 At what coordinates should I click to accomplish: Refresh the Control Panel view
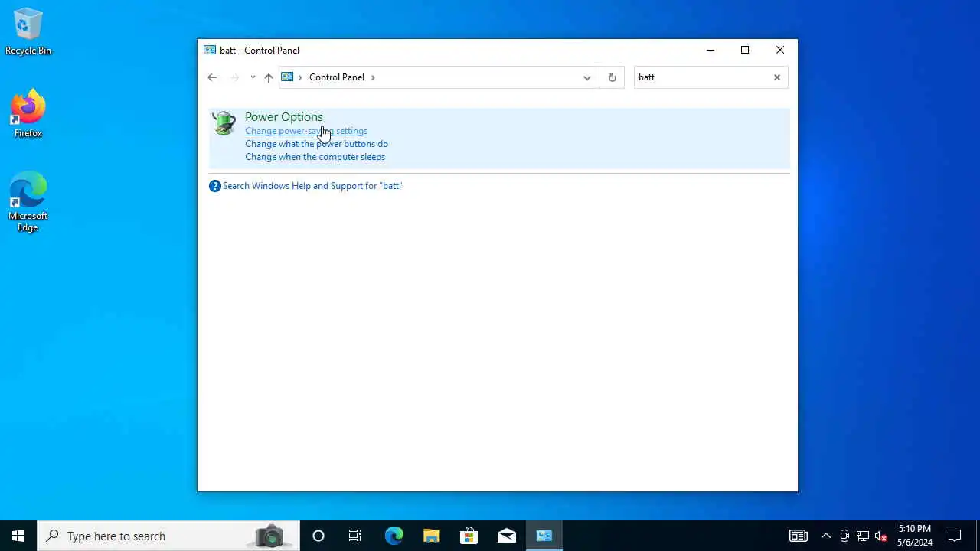[612, 77]
